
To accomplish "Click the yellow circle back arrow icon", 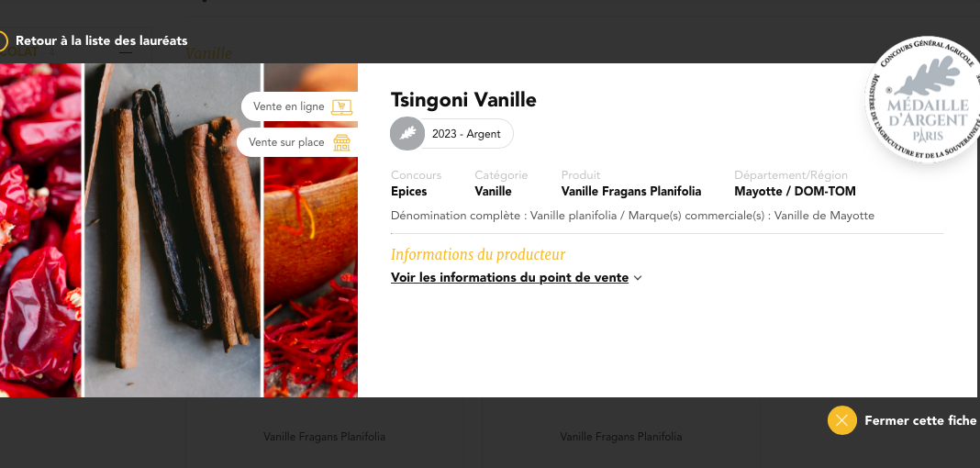I will pos(2,41).
